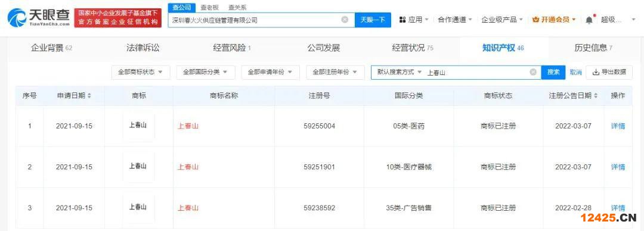The height and width of the screenshot is (231, 644).
Task: Open 上春山 trademark name in 05类 row
Action: pyautogui.click(x=188, y=126)
